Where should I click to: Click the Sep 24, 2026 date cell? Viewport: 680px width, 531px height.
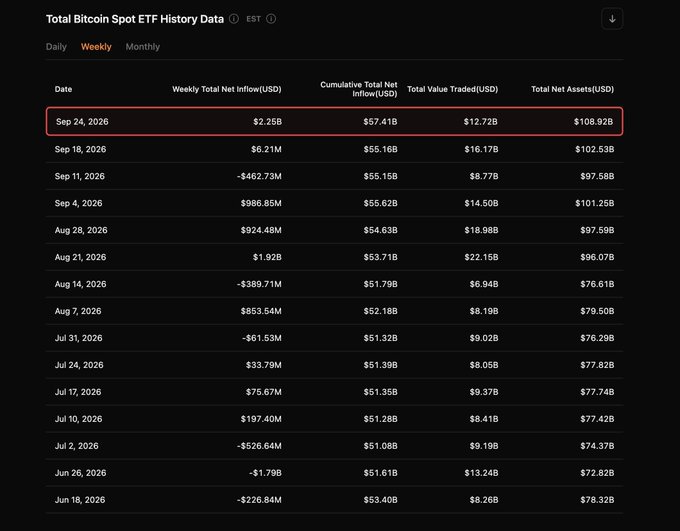pos(82,121)
